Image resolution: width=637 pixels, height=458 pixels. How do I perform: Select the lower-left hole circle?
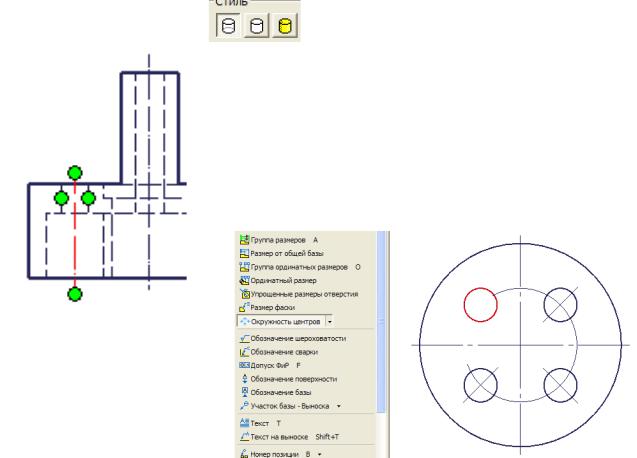pyautogui.click(x=481, y=385)
